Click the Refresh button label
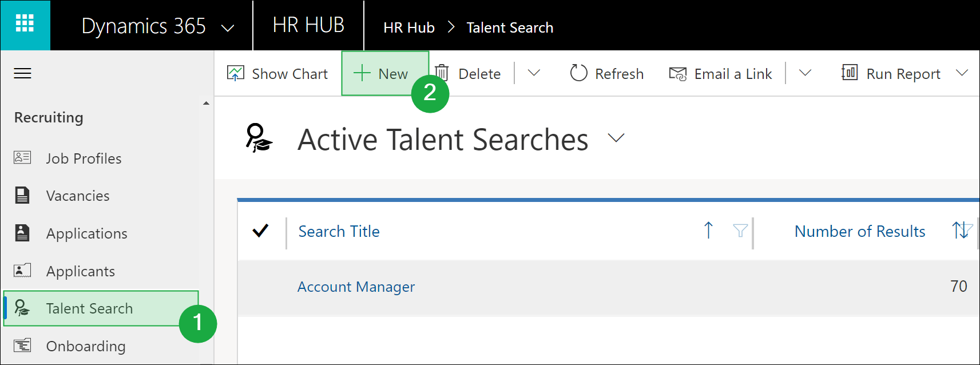 click(619, 74)
